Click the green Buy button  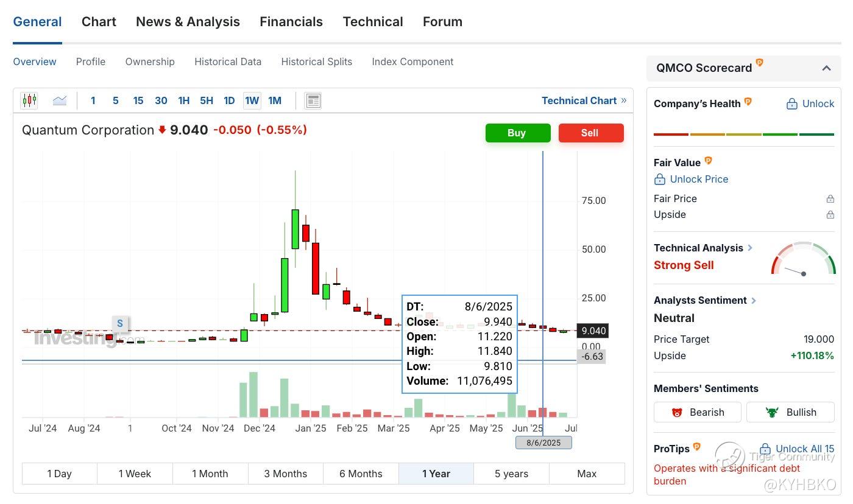(x=518, y=133)
